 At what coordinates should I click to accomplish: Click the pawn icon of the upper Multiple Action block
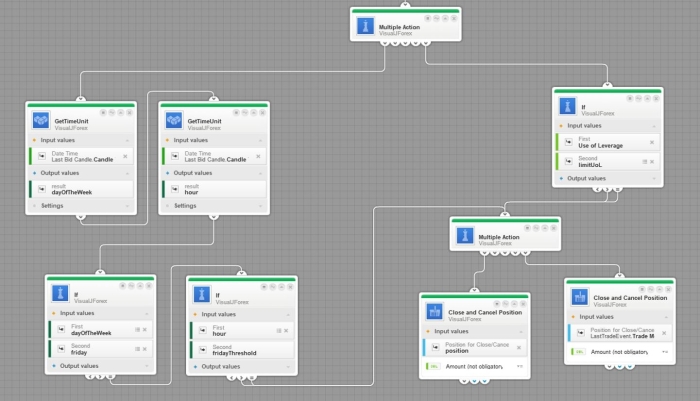365,26
